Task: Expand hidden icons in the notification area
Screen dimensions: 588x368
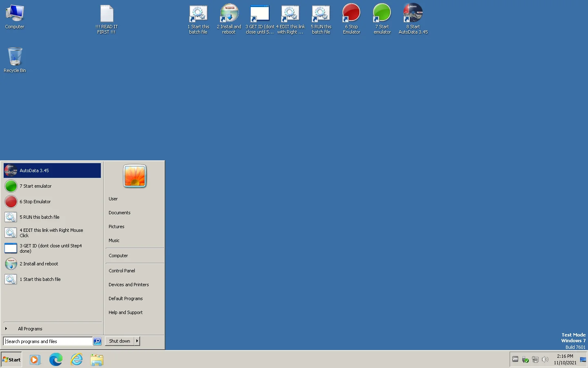Action: pos(514,359)
